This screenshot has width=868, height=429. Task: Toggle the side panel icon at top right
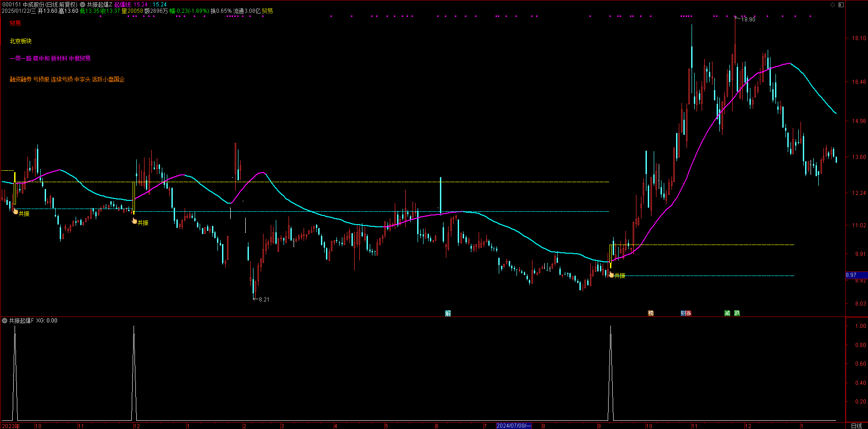click(x=841, y=5)
